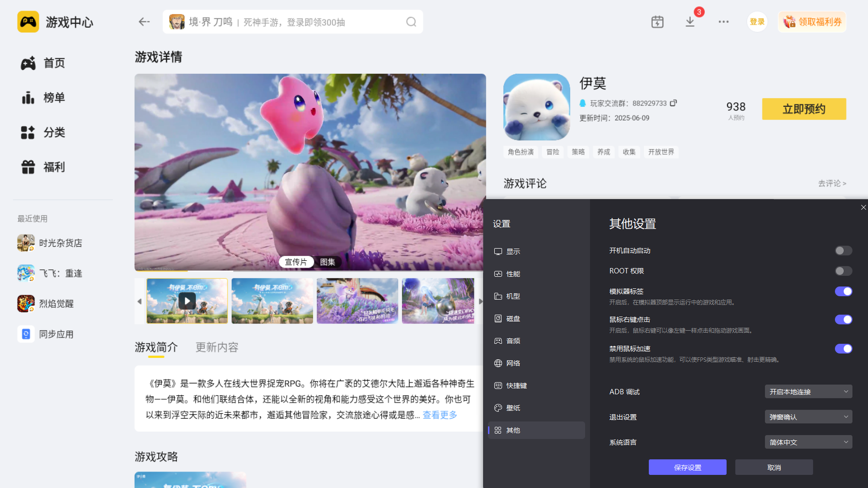
Task: Switch to the 更新内容 tab
Action: coord(216,347)
